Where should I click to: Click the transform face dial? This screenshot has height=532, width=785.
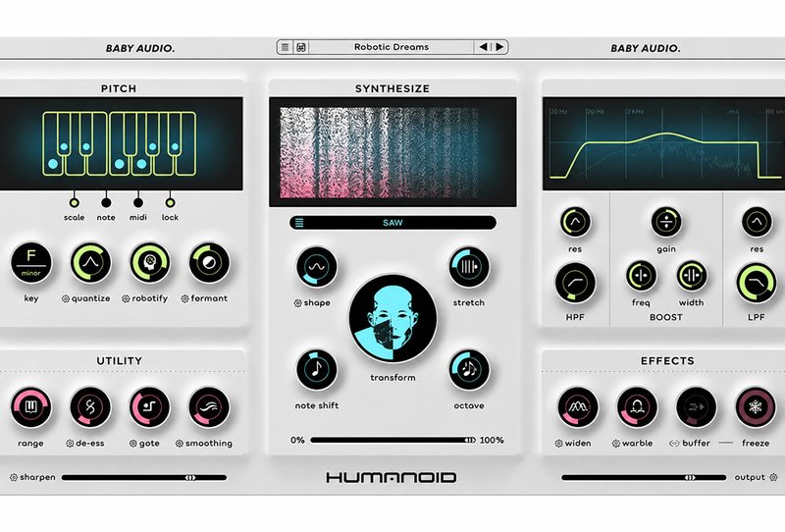(x=393, y=319)
